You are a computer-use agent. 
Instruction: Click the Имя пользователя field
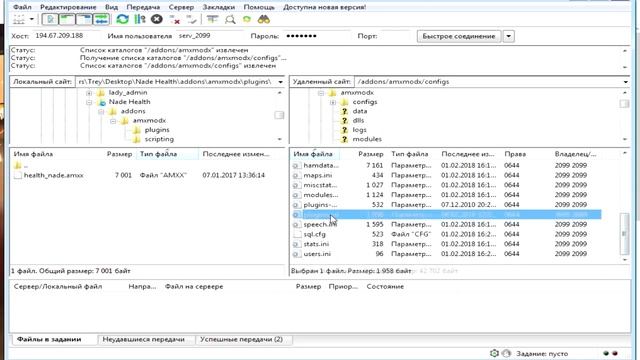209,36
